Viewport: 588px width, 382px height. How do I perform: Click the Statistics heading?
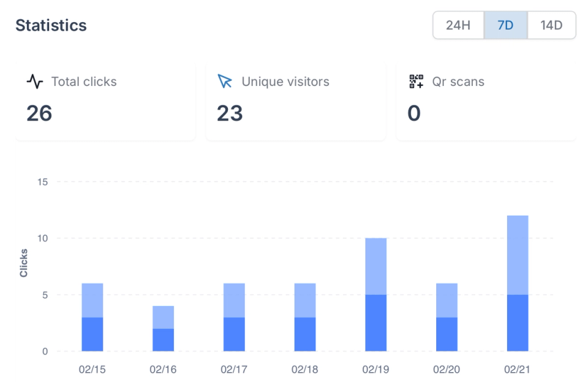pos(51,25)
